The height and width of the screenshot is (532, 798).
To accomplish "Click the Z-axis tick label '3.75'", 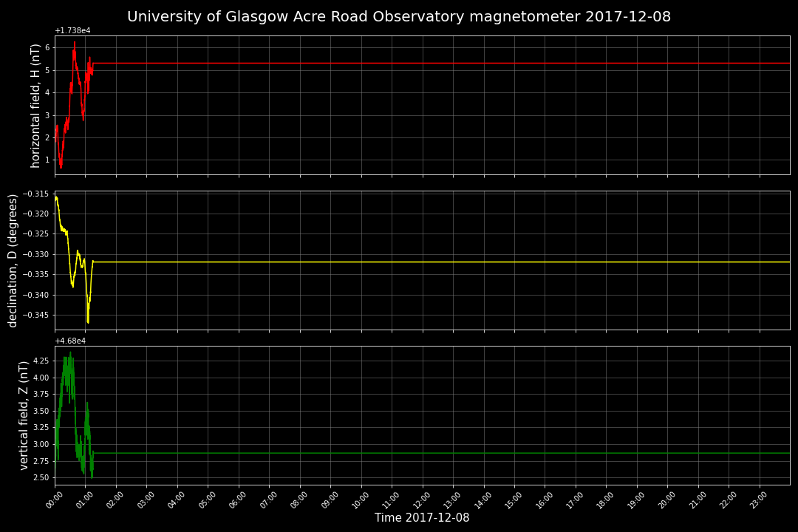I will click(x=41, y=394).
